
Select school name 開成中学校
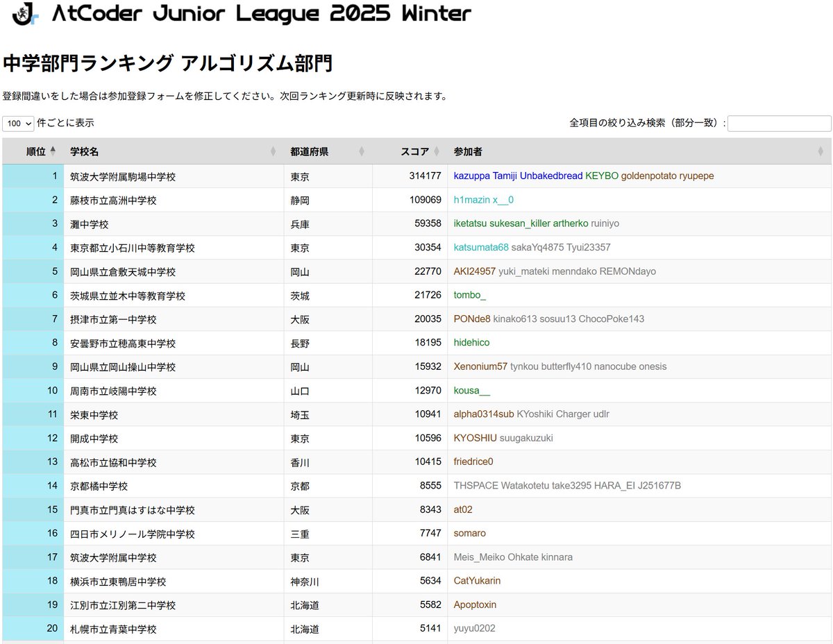pyautogui.click(x=94, y=438)
